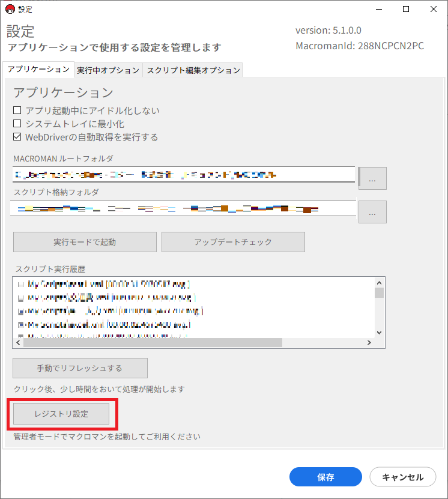Image resolution: width=448 pixels, height=499 pixels.
Task: Click the history list scroll down arrow
Action: (x=379, y=333)
